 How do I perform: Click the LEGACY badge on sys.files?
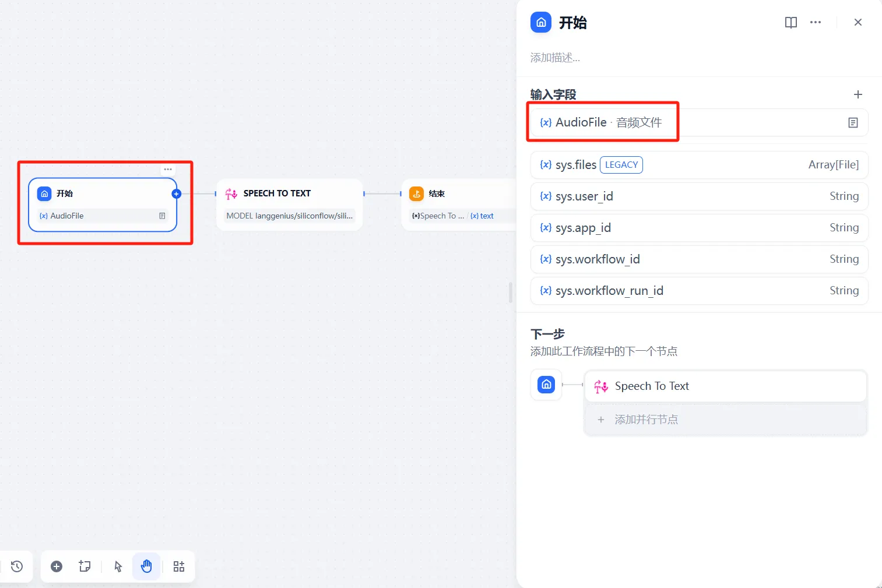(x=621, y=165)
